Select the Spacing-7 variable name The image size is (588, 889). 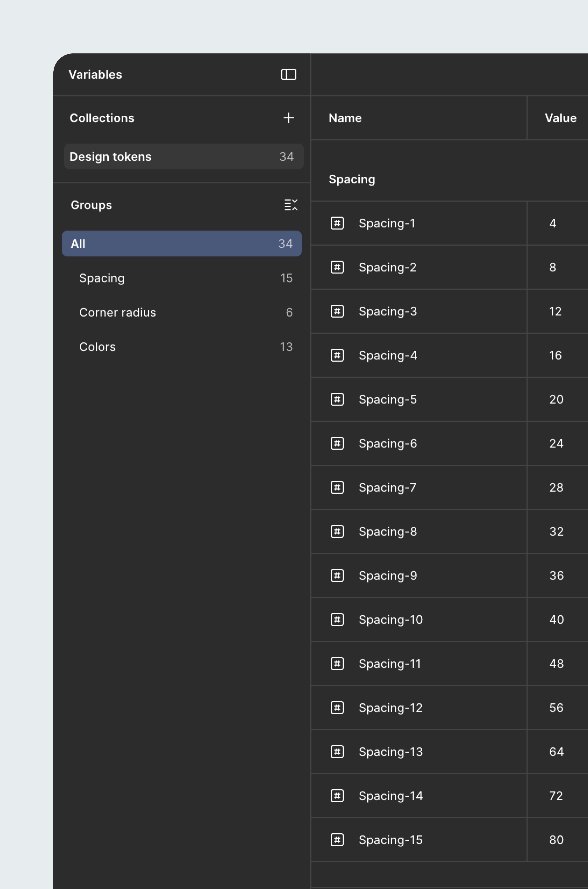point(387,487)
